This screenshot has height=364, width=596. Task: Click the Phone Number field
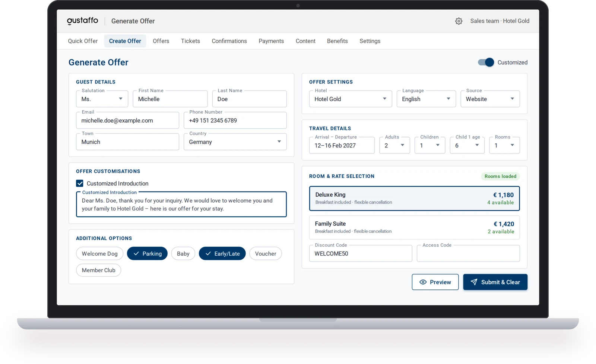coord(235,120)
